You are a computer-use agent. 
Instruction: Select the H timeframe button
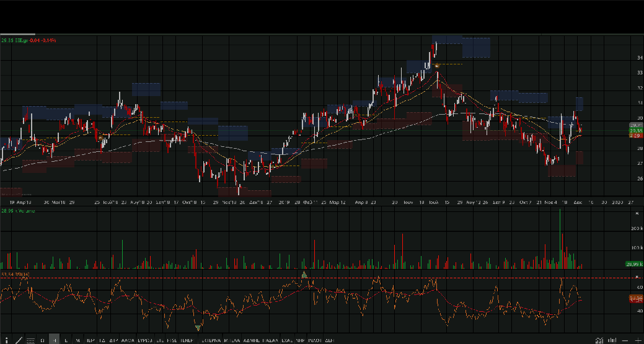[x=55, y=340]
